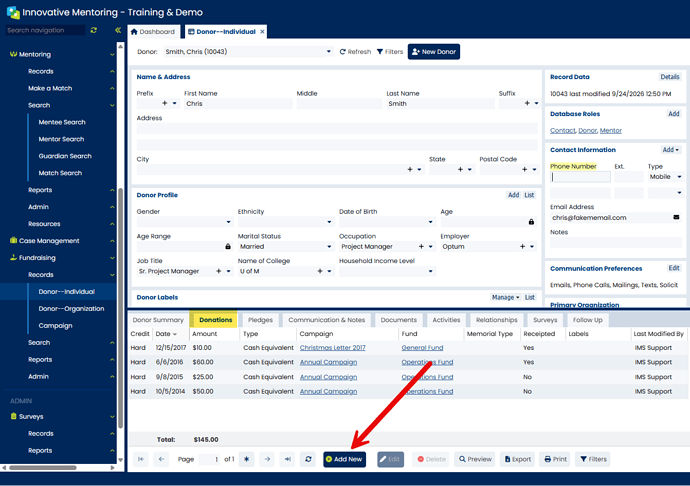This screenshot has width=690, height=486.
Task: Click Edit in Communication Preferences
Action: [674, 268]
